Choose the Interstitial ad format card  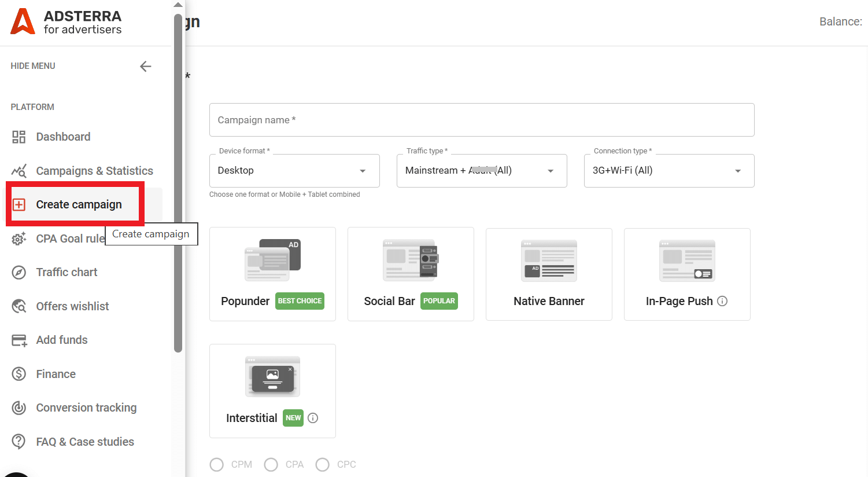click(x=272, y=391)
